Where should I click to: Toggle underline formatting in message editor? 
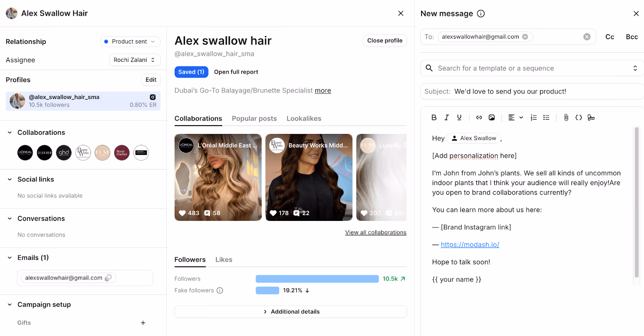click(x=459, y=117)
